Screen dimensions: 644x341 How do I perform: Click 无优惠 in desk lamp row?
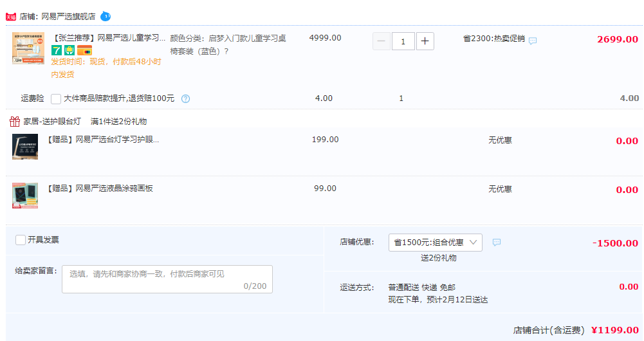(501, 140)
